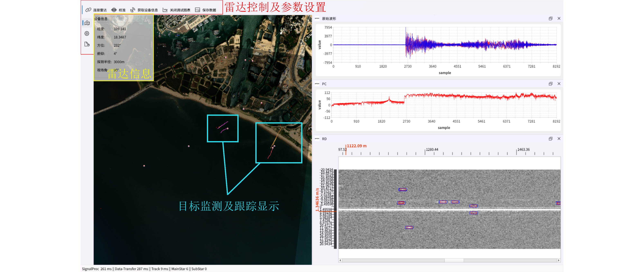Click the 获取设备信息 satellite dish icon

tap(132, 10)
